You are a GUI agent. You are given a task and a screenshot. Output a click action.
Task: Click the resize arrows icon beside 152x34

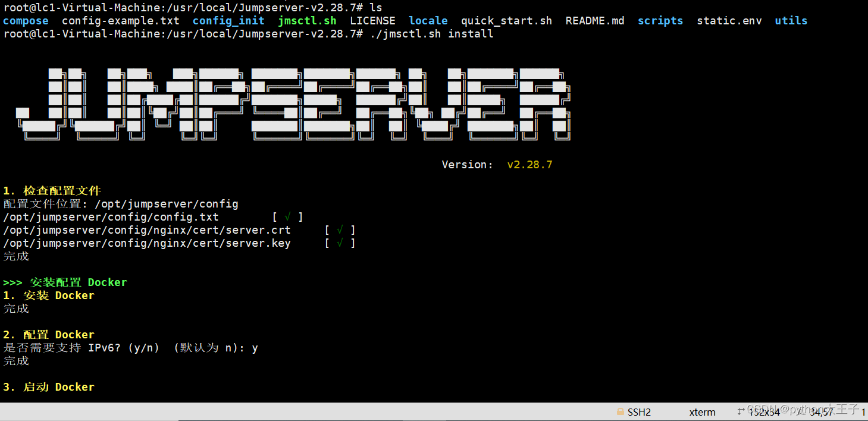pos(741,411)
